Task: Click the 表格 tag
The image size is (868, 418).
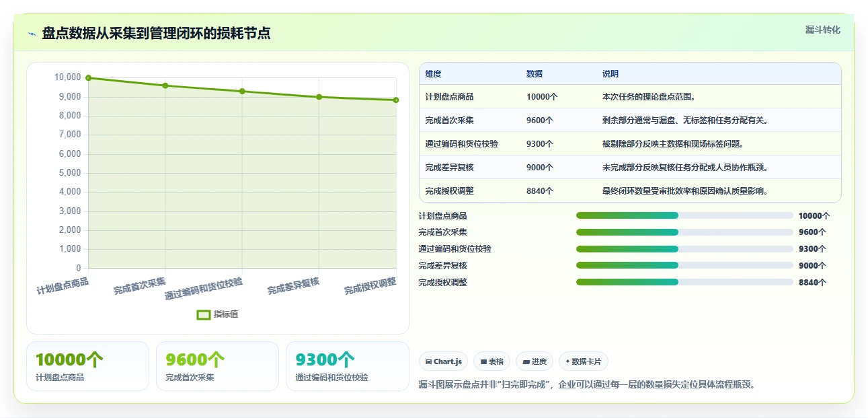Action: [x=492, y=361]
